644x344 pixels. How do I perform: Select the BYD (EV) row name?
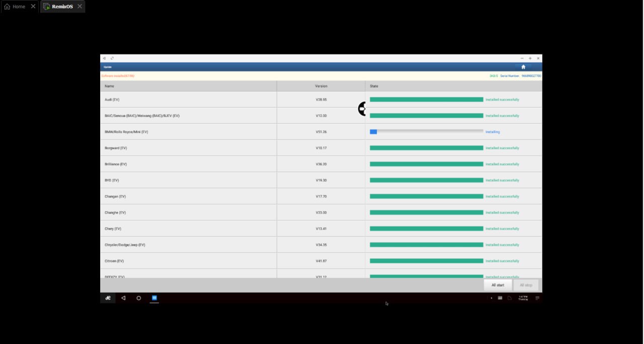(x=112, y=180)
